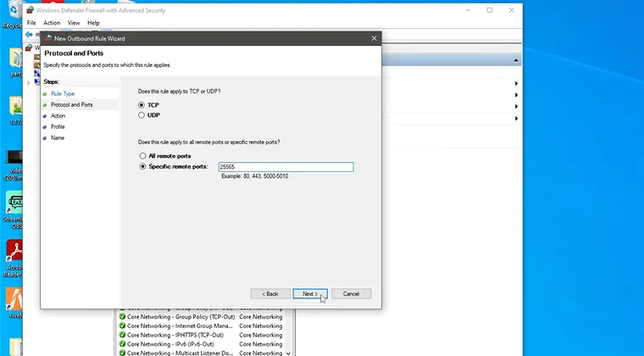644x356 pixels.
Task: Click green check icon of IPHTTPS (TCP-Out) rule
Action: point(122,335)
